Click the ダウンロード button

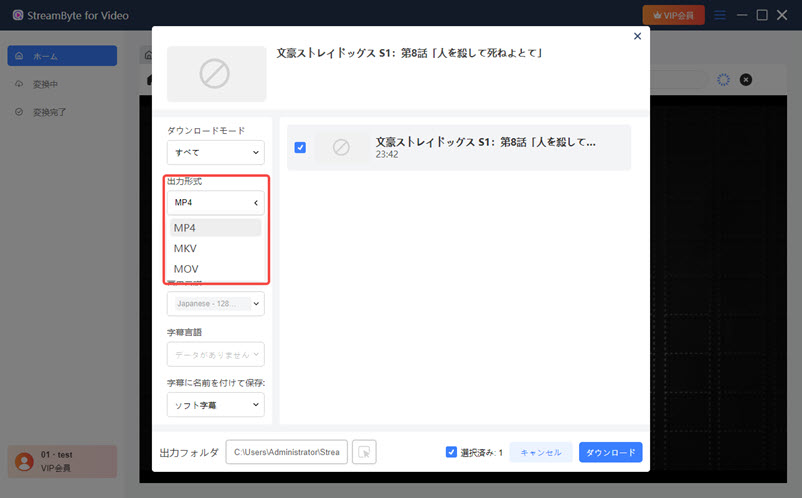pos(610,452)
